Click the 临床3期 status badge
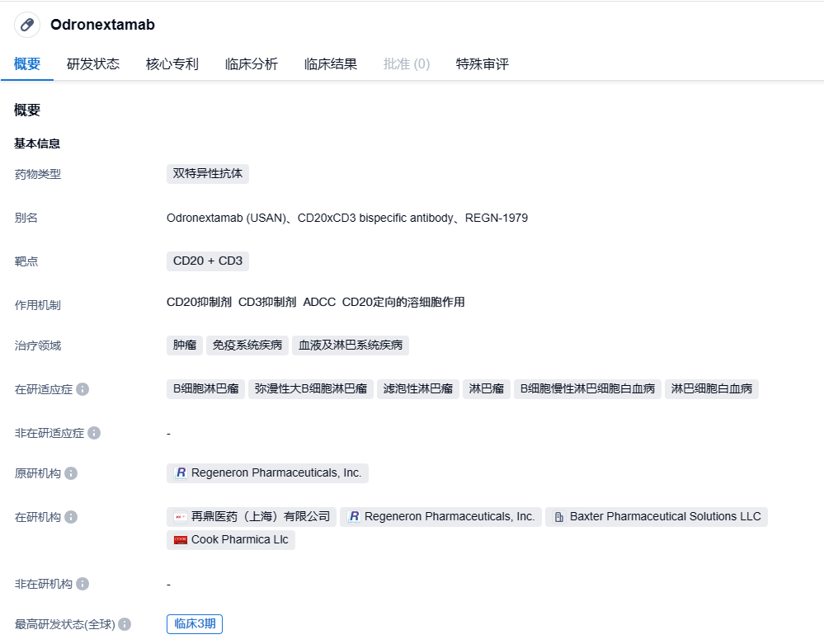 (195, 624)
